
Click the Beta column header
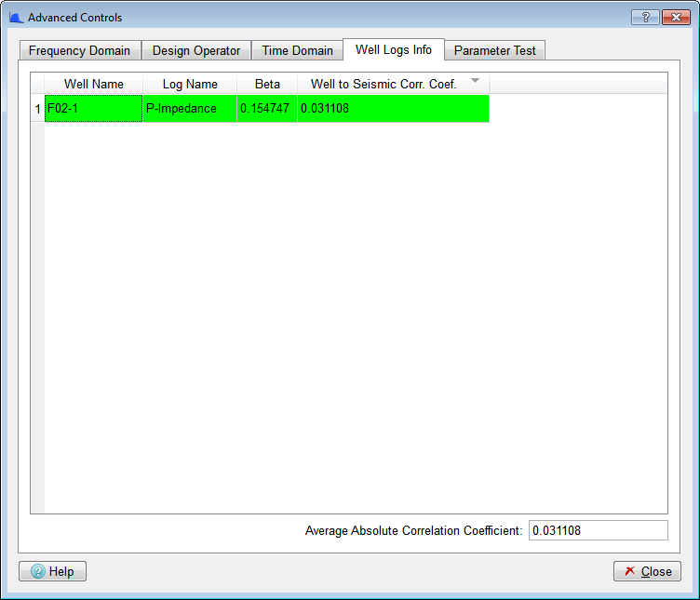[267, 84]
